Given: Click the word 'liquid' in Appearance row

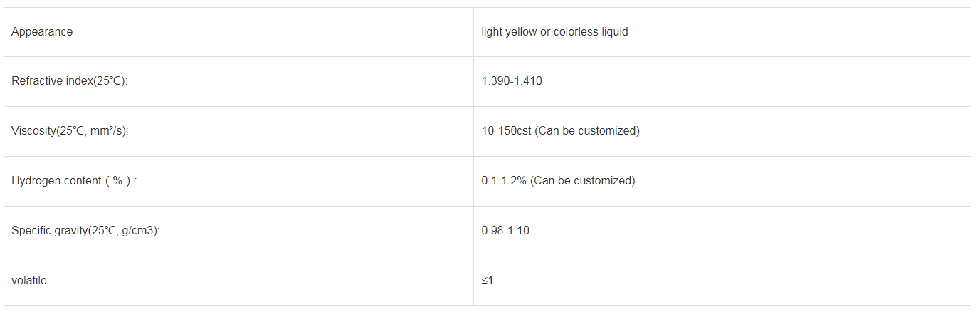Looking at the screenshot, I should (612, 32).
